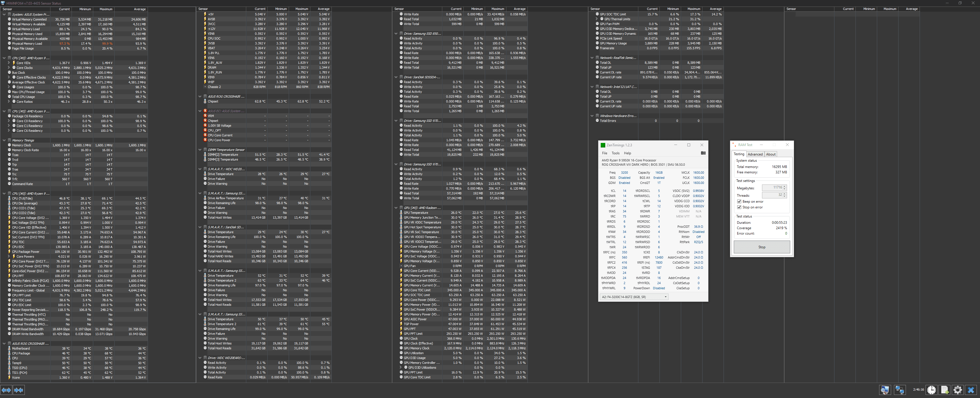Click the icon beside Total Errors row
The height and width of the screenshot is (398, 980).
[x=597, y=121]
